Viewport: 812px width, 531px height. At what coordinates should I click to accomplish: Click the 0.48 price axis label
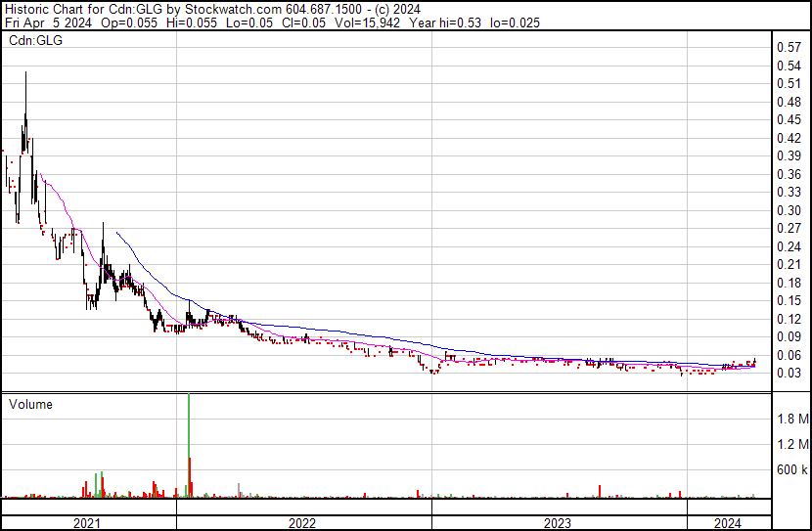click(789, 102)
